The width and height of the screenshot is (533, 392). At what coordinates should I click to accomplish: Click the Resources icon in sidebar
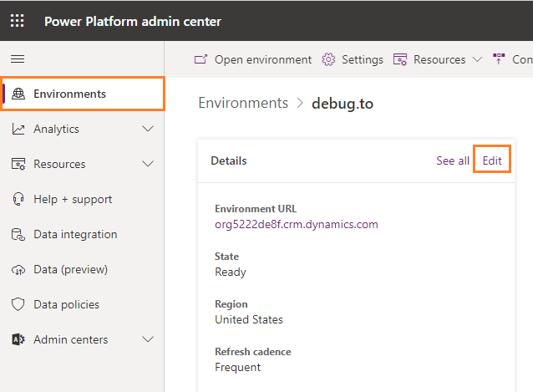[18, 164]
